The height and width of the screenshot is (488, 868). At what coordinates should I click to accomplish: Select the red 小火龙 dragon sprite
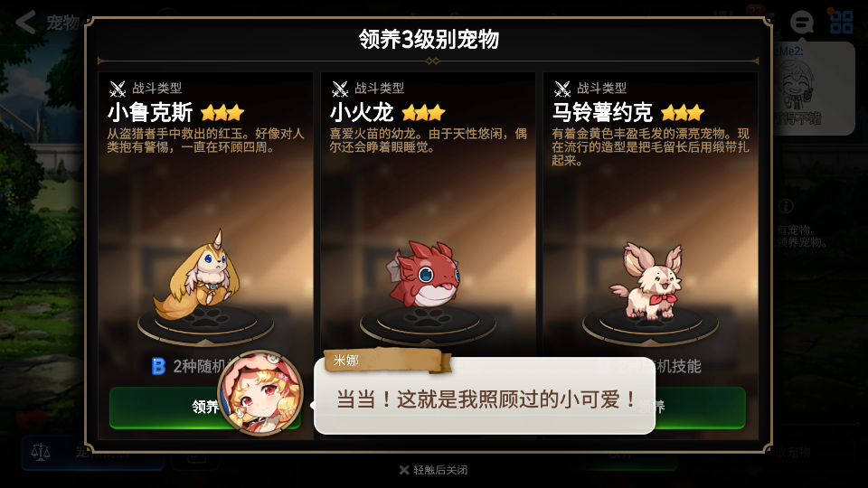[424, 273]
